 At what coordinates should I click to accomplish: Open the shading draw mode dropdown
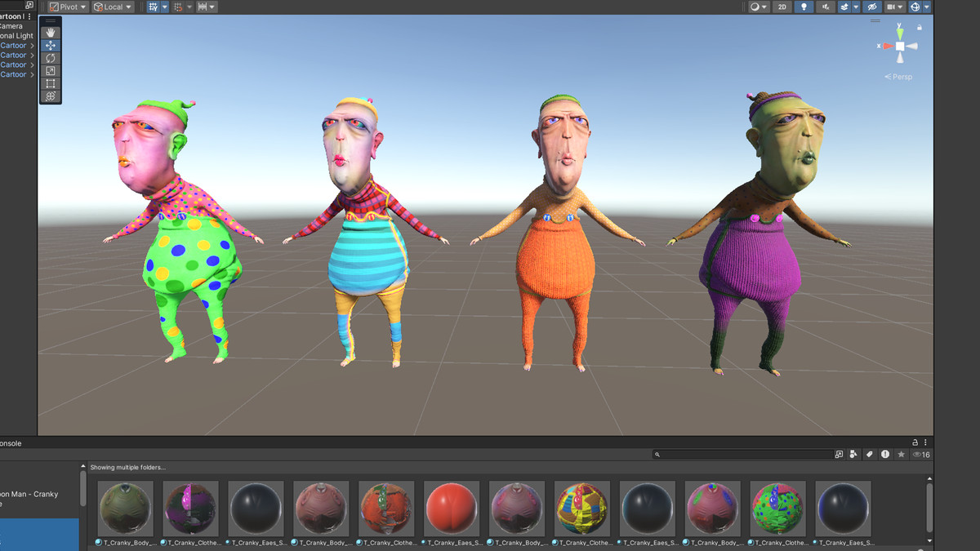click(x=759, y=7)
